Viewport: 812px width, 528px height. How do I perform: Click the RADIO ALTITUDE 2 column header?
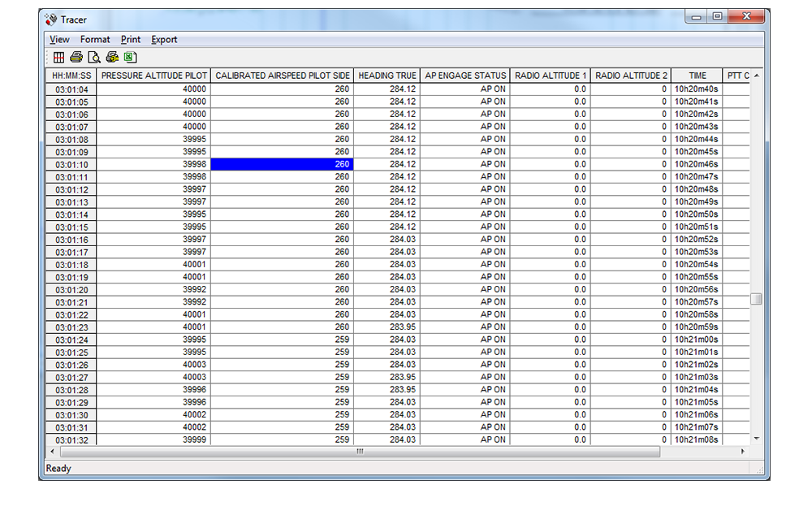(x=631, y=76)
